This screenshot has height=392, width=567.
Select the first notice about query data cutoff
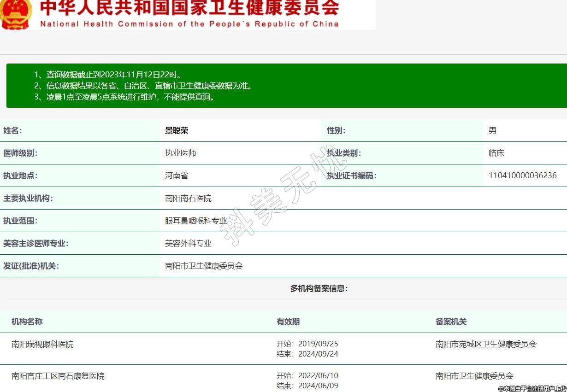pyautogui.click(x=107, y=75)
